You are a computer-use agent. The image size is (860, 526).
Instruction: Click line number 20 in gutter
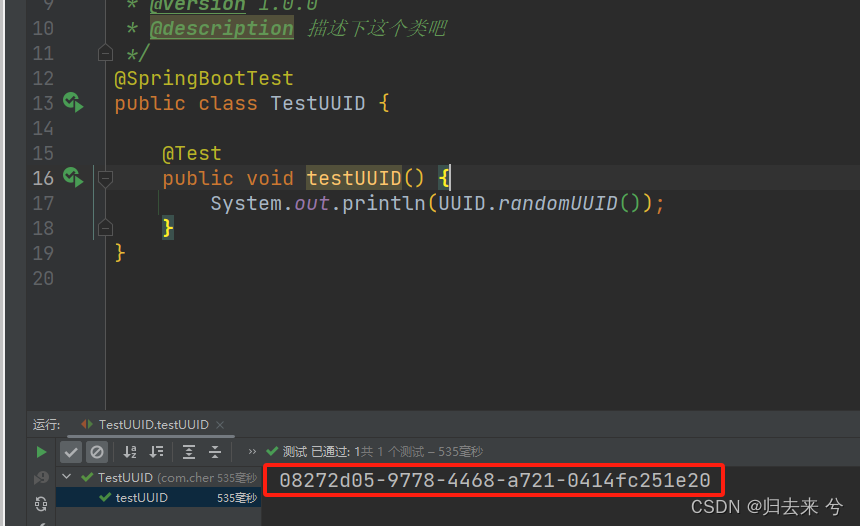click(x=43, y=279)
